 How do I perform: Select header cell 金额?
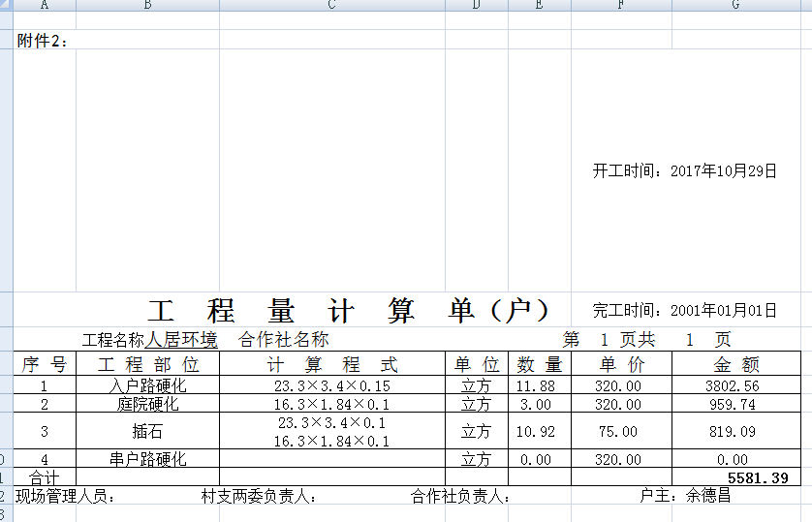click(736, 364)
